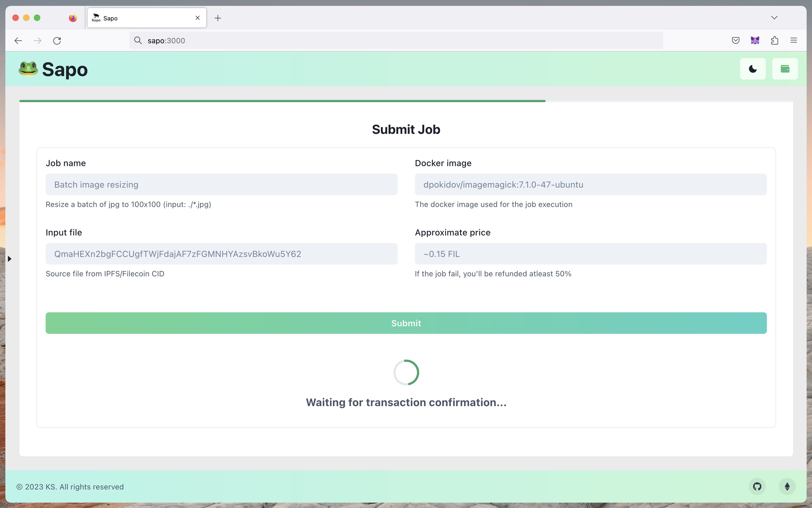Click the 'Job name' label
Image resolution: width=812 pixels, height=508 pixels.
pos(66,163)
